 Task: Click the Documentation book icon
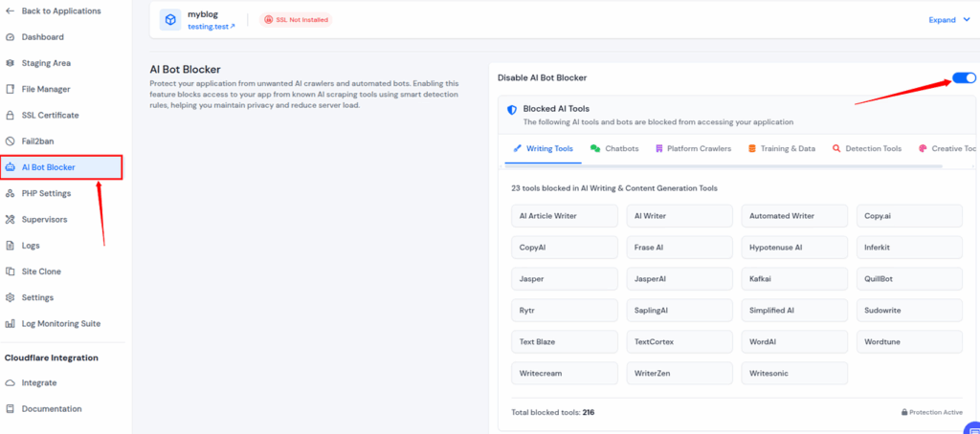coord(10,409)
